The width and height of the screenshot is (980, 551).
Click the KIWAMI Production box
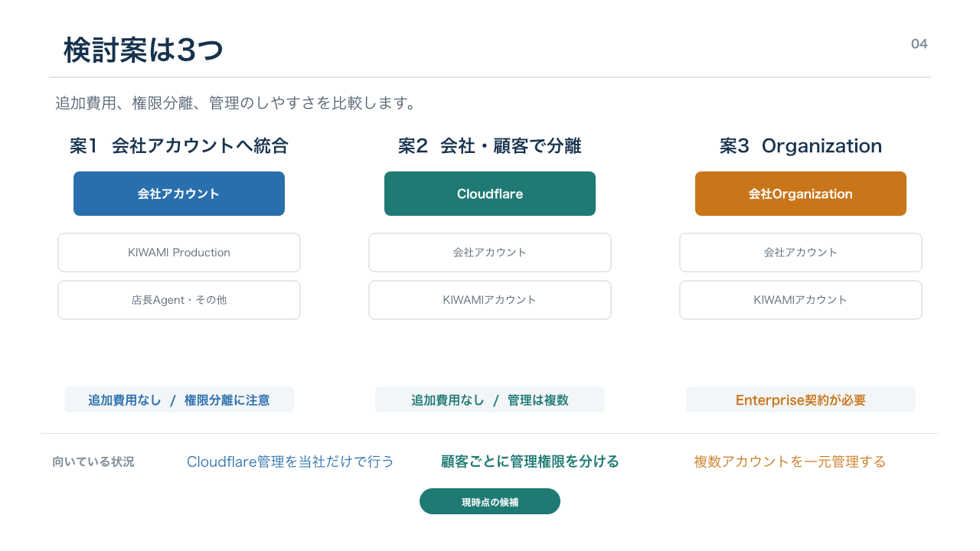179,253
